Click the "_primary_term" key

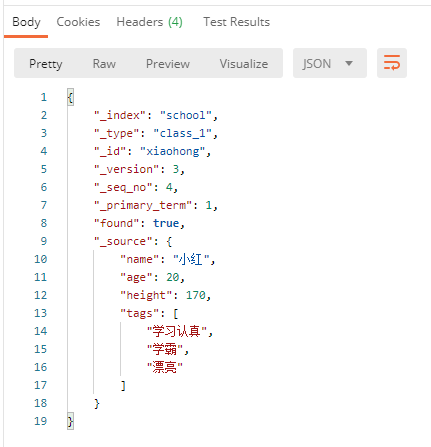[143, 205]
